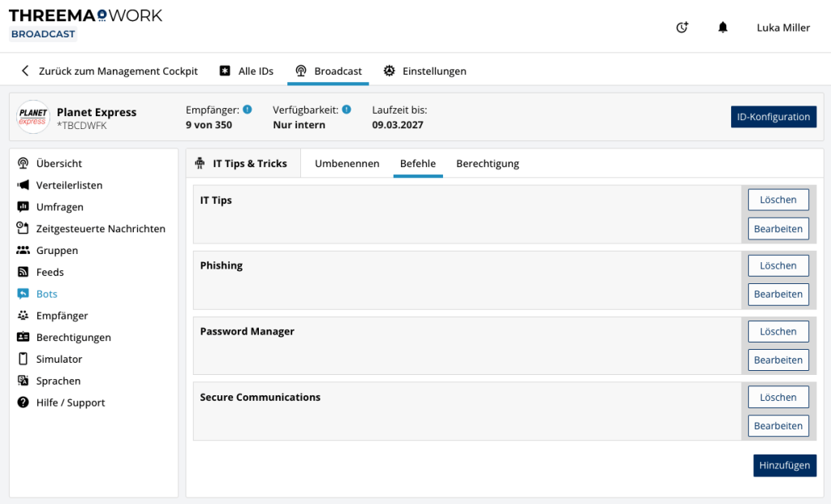Click the notification bell icon
Screen dimensions: 831x504
pos(722,27)
